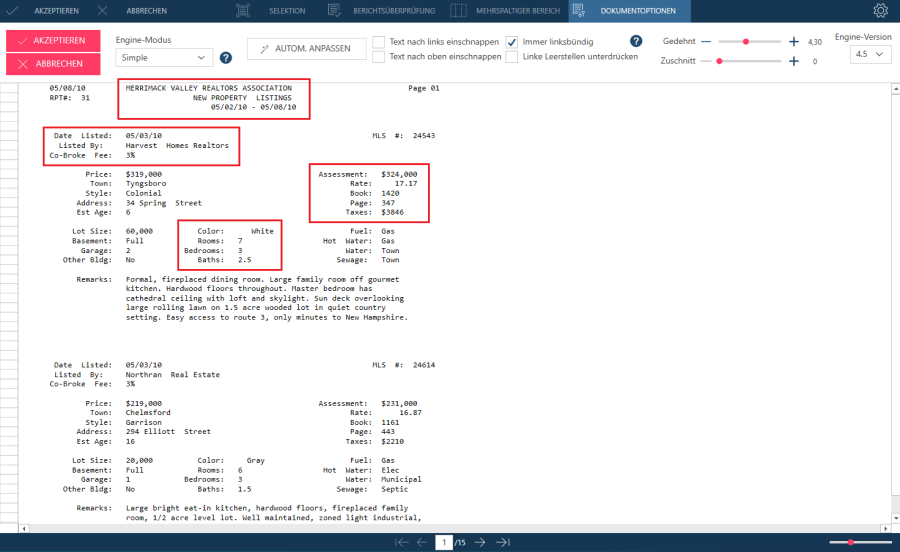Click the horizontal scrollbar left arrow
The image size is (900, 552).
coord(24,528)
